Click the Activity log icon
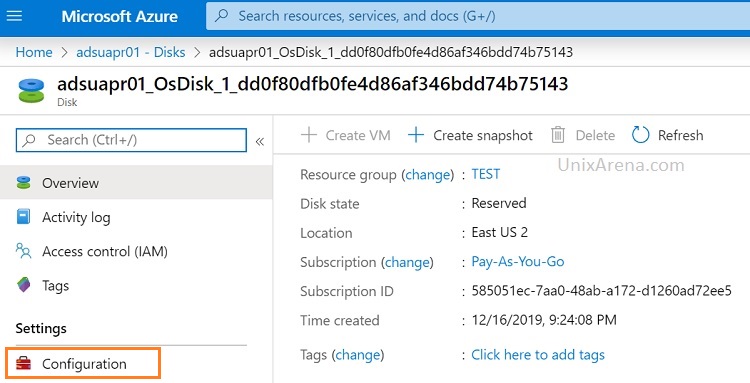This screenshot has height=383, width=750. (23, 217)
